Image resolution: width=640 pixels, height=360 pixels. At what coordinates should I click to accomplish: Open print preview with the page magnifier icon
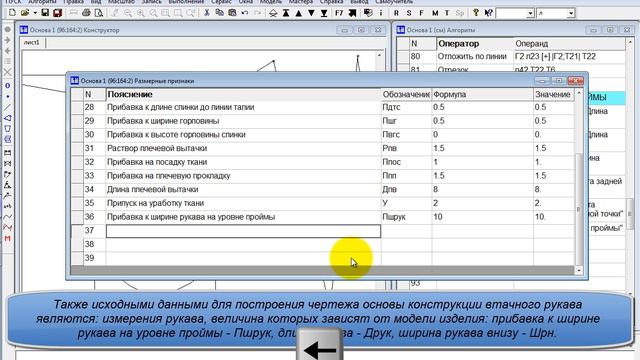(99, 13)
